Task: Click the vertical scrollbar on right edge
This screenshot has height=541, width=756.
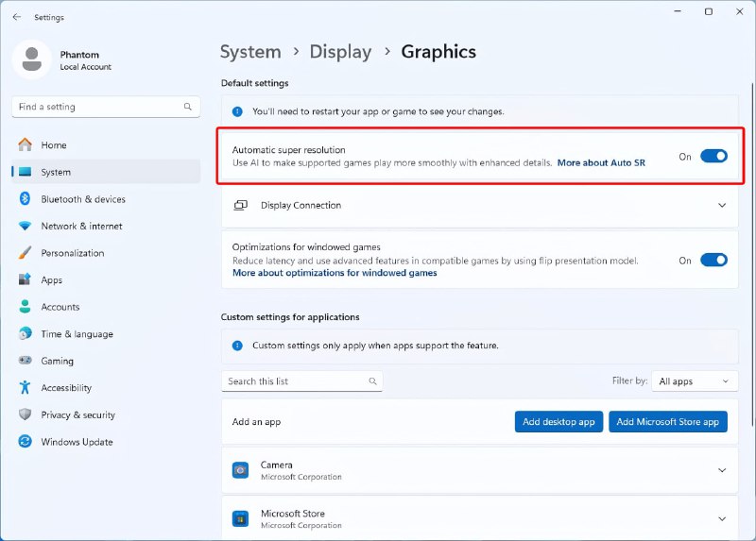Action: [x=752, y=255]
